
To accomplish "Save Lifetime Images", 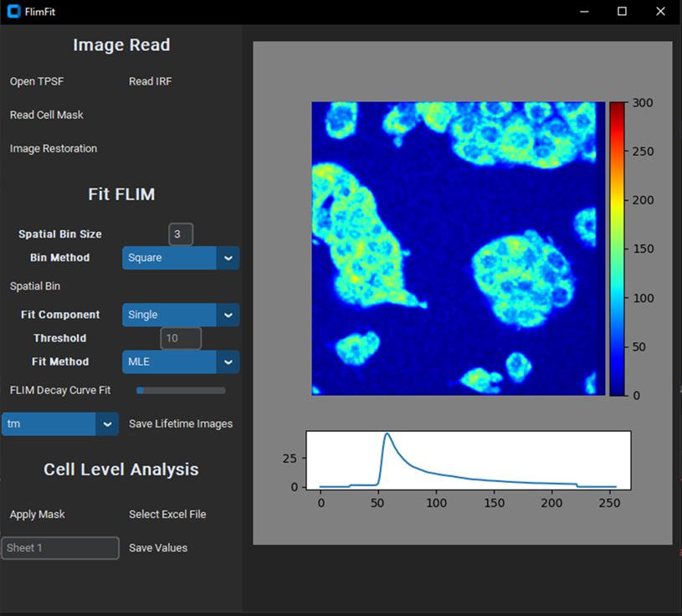I will pos(181,423).
